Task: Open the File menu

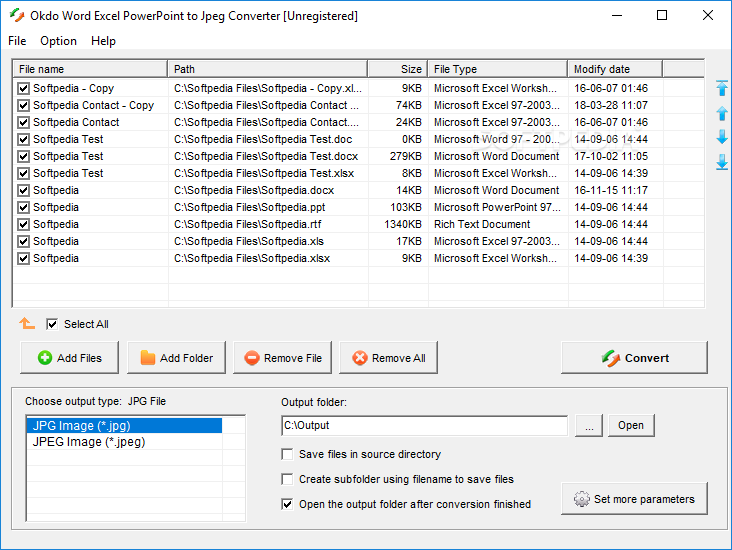Action: [x=17, y=41]
